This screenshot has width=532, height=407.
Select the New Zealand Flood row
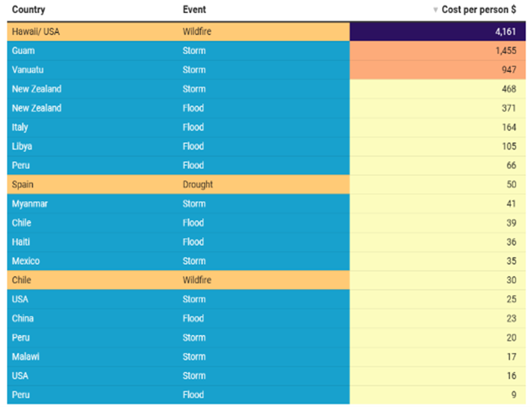coord(266,108)
